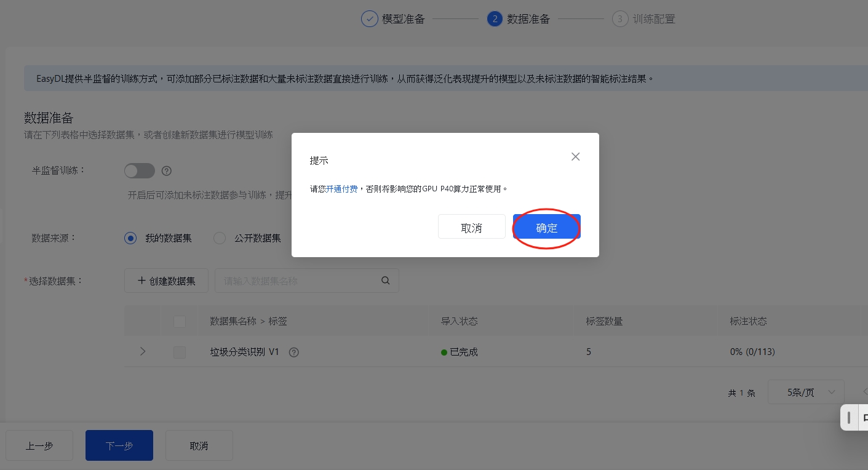Click the 数据集名称 > 标签 column header
The width and height of the screenshot is (868, 470).
coord(249,321)
